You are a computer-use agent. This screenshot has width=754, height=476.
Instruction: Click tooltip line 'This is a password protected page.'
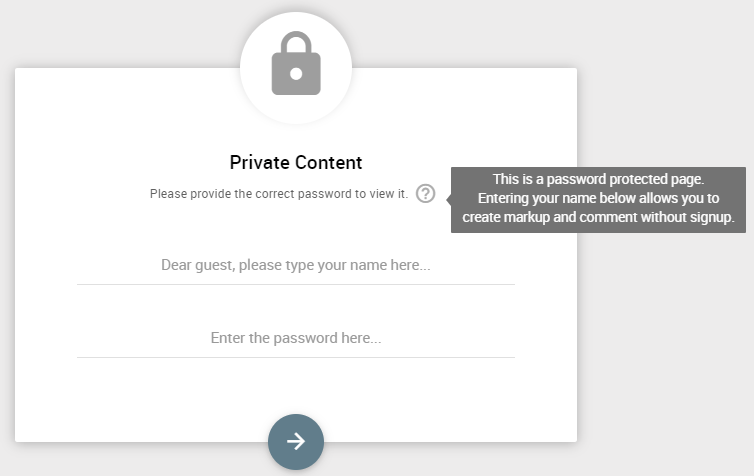click(x=598, y=179)
